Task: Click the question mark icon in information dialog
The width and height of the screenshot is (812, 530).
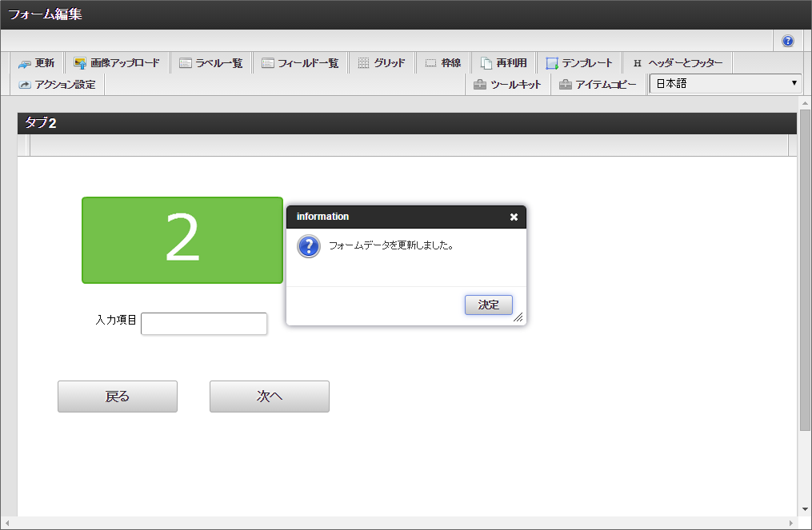Action: (x=309, y=246)
